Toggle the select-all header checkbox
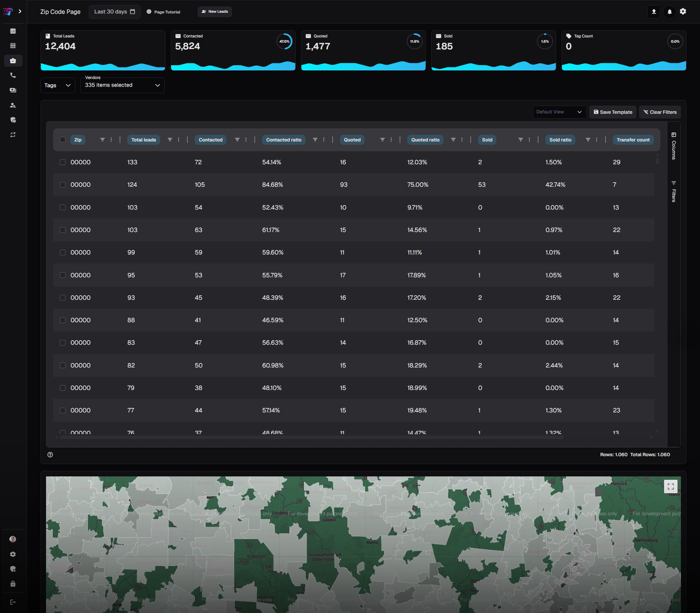 63,140
